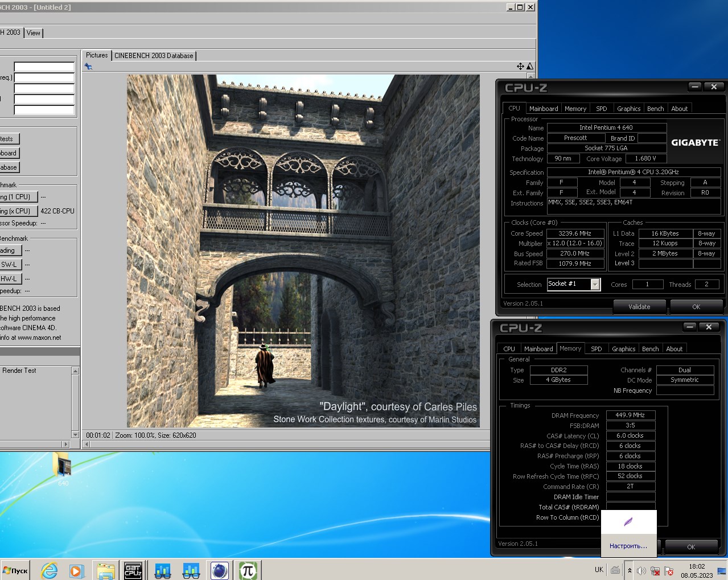Screen dimensions: 728x580
Task: Click Render Test list scroll-up arrow
Action: click(x=75, y=371)
